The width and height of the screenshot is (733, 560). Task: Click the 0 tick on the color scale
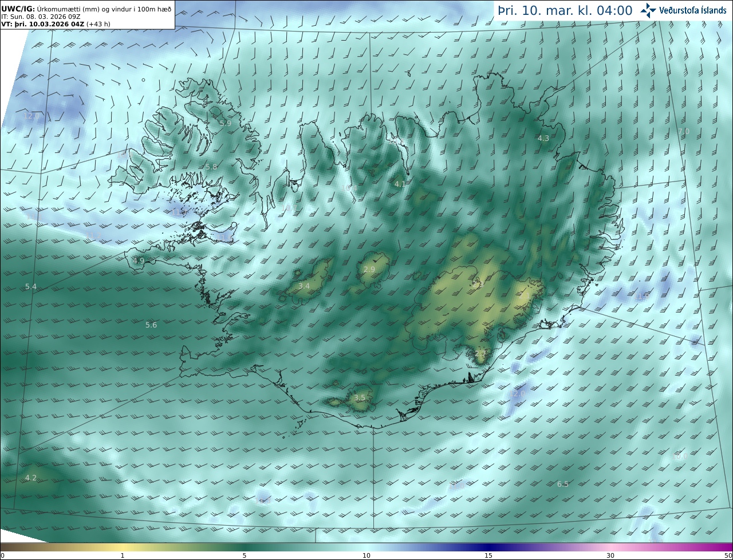pyautogui.click(x=2, y=555)
